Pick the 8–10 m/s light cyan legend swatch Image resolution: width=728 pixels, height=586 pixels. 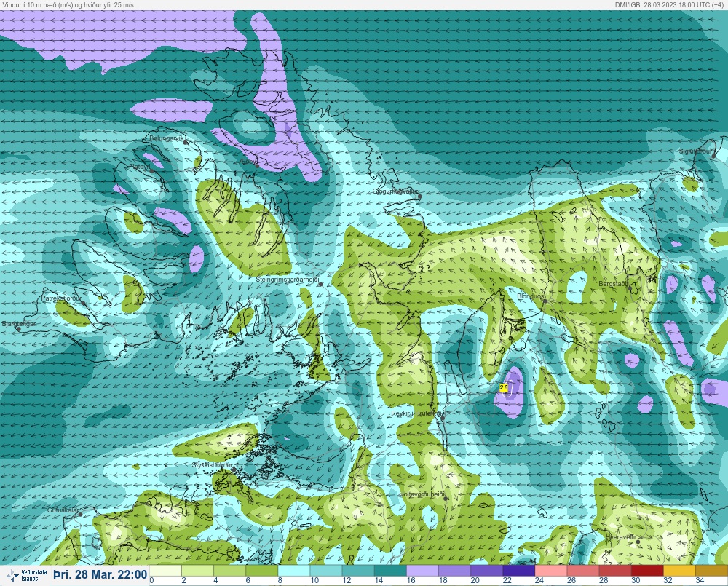pyautogui.click(x=294, y=570)
